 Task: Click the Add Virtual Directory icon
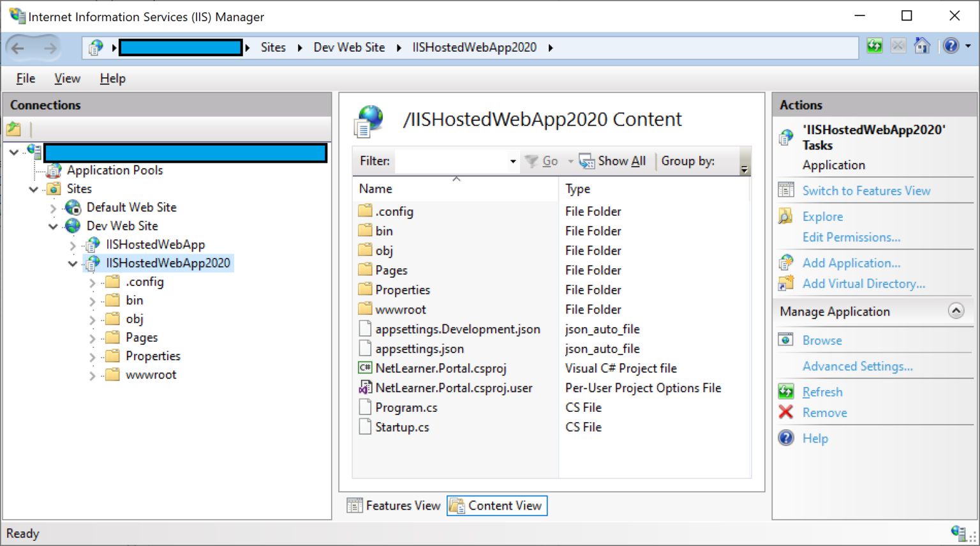(x=785, y=284)
